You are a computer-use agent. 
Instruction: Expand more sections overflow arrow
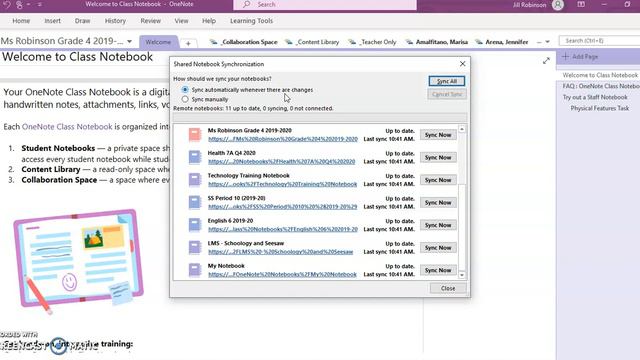(547, 42)
